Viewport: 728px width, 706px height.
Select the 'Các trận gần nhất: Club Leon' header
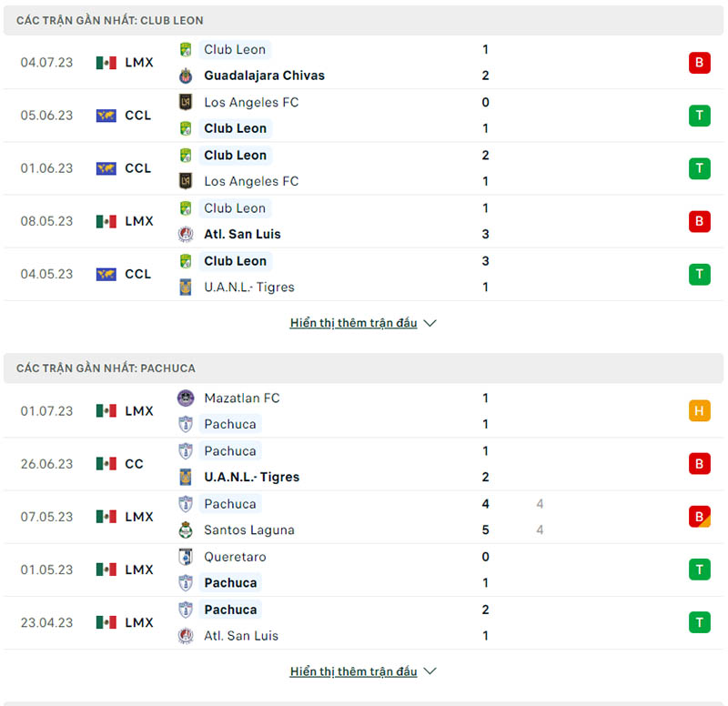tap(110, 20)
